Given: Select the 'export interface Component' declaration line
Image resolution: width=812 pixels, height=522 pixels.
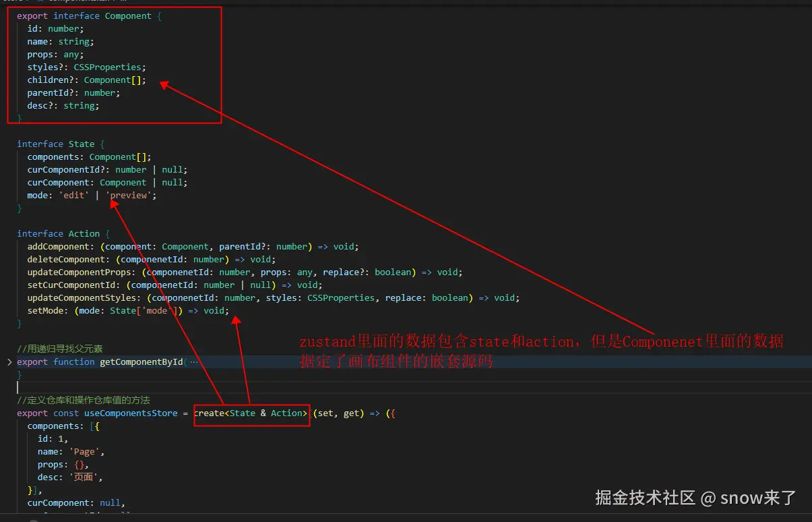Looking at the screenshot, I should click(x=90, y=16).
